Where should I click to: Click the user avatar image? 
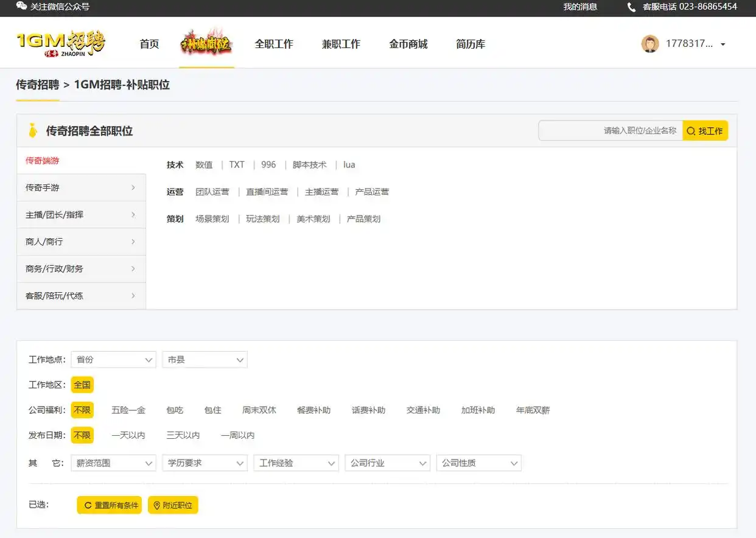649,43
